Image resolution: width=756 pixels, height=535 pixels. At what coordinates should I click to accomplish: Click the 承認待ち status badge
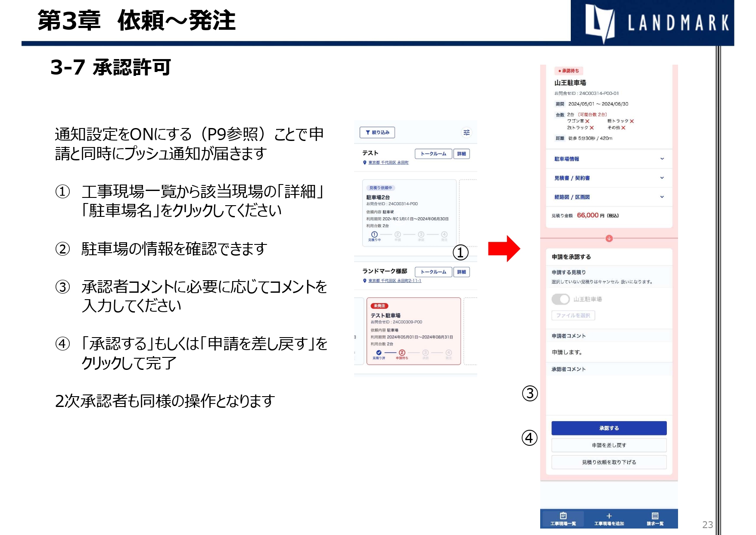click(569, 71)
